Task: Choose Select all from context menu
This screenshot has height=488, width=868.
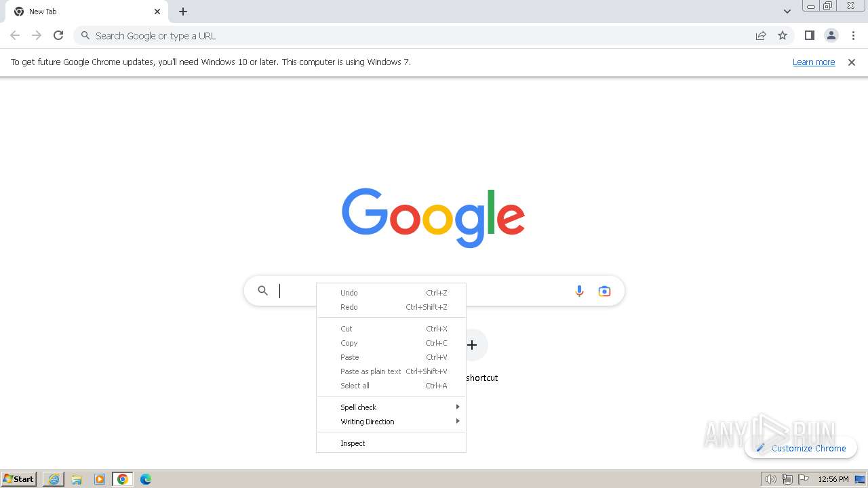Action: coord(391,386)
